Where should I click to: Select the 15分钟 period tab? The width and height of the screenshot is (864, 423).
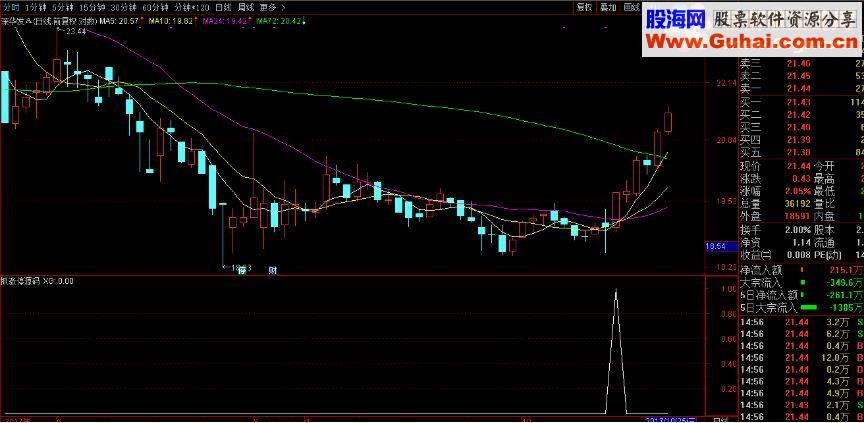pyautogui.click(x=91, y=7)
